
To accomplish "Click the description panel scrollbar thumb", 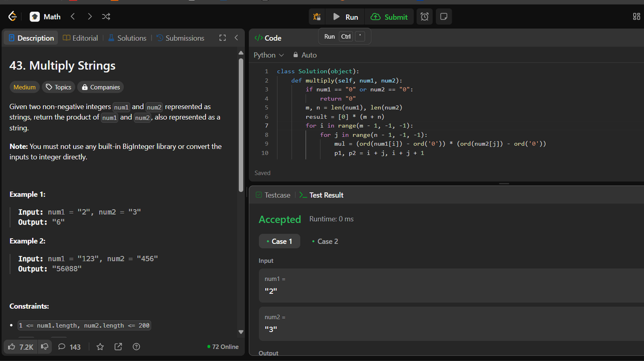I will tap(241, 125).
